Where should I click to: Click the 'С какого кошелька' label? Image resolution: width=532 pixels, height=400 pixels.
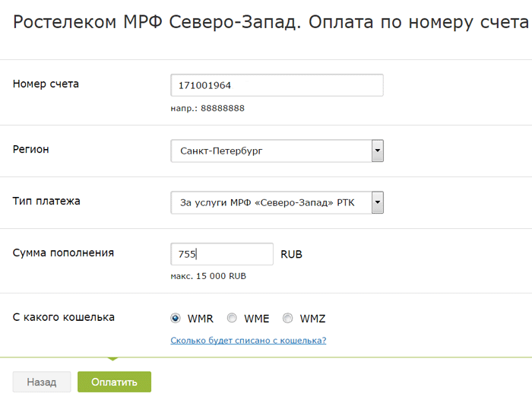[x=64, y=317]
